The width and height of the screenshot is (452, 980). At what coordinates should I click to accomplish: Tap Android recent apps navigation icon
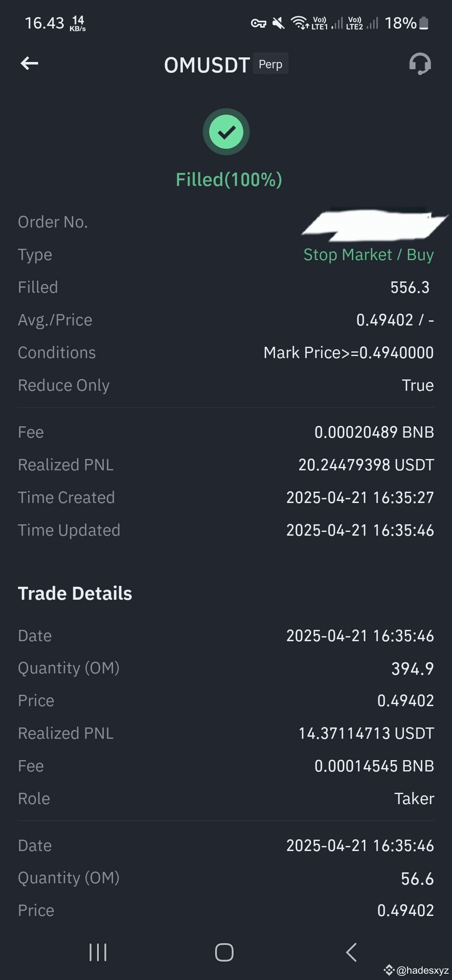coord(98,952)
